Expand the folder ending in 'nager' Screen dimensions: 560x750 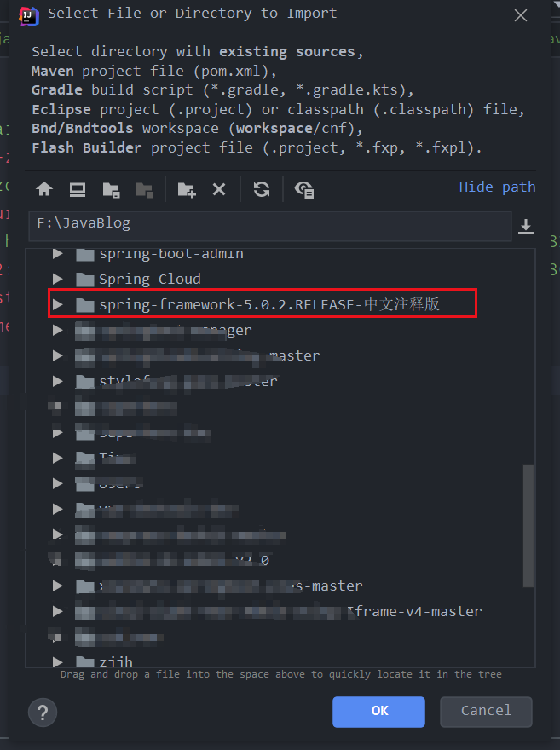click(58, 330)
